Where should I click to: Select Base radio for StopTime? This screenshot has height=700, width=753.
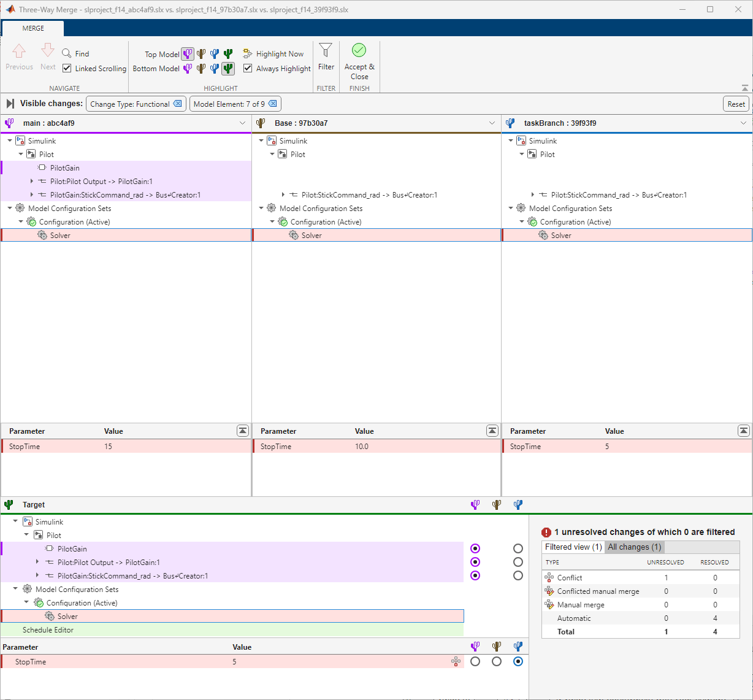tap(497, 661)
